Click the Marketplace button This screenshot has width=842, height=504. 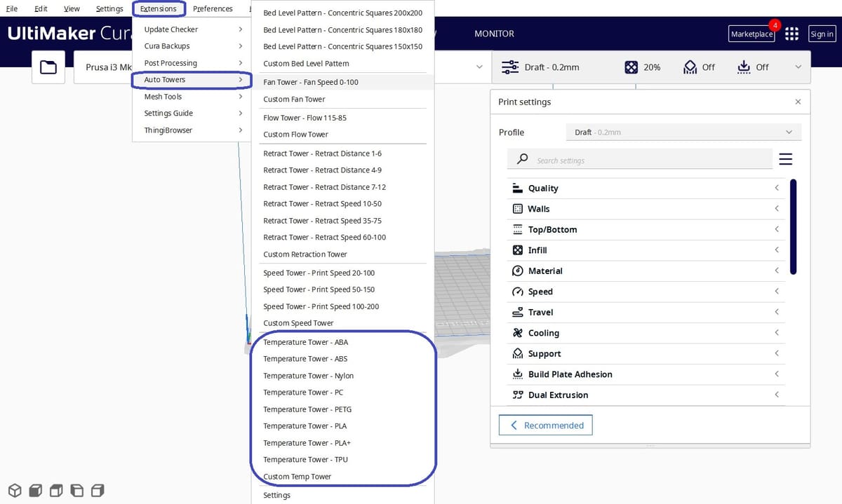coord(752,34)
